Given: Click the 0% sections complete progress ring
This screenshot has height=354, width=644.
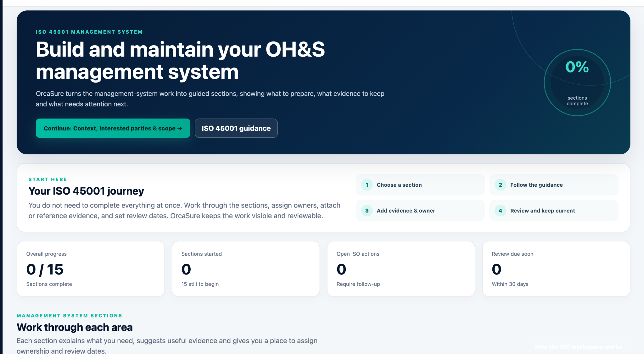Looking at the screenshot, I should 577,82.
